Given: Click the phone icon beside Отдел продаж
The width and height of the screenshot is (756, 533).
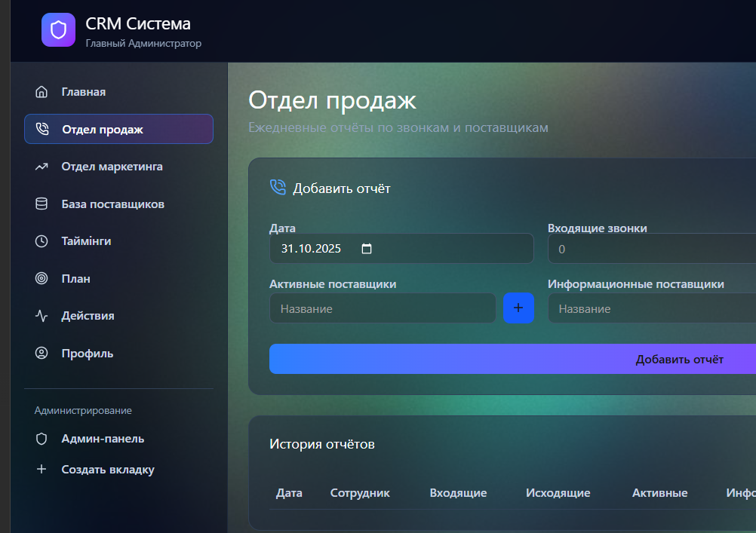Looking at the screenshot, I should [42, 129].
